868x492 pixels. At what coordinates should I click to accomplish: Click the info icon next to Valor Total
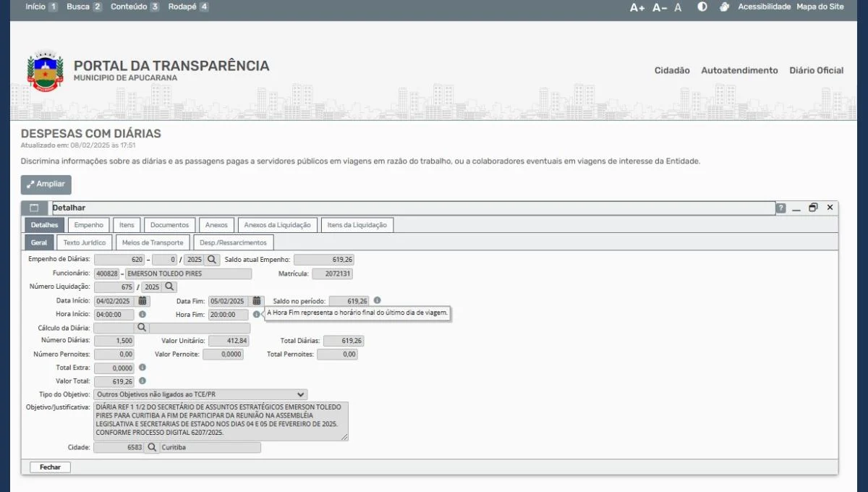(x=142, y=381)
